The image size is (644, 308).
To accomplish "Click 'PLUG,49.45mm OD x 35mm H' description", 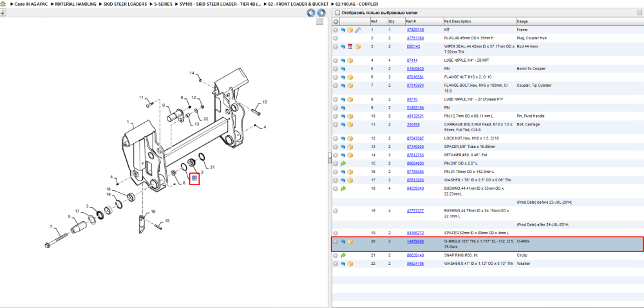I will click(469, 38).
